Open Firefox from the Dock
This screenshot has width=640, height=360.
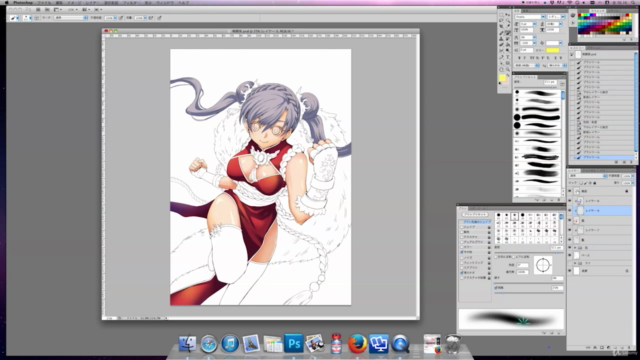tap(357, 343)
